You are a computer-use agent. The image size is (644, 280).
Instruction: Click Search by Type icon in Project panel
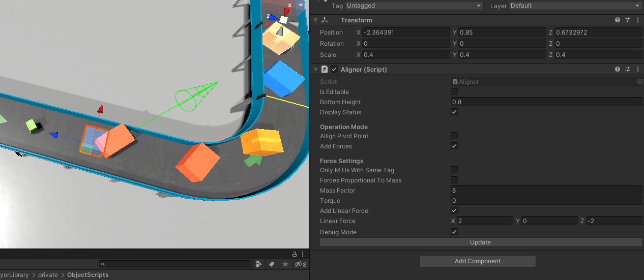[x=259, y=264]
